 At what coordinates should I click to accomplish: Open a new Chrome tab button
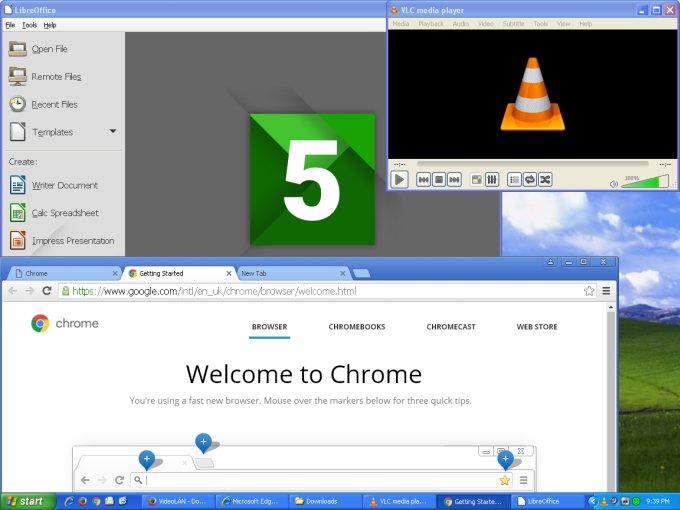pyautogui.click(x=361, y=273)
